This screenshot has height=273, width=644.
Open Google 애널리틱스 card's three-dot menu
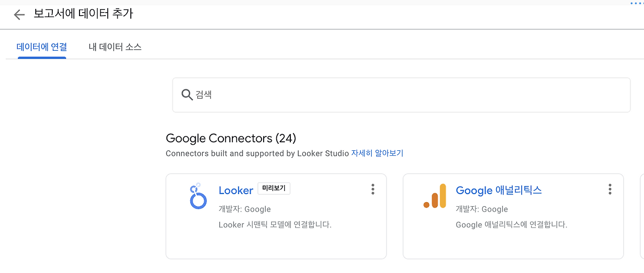click(x=610, y=189)
